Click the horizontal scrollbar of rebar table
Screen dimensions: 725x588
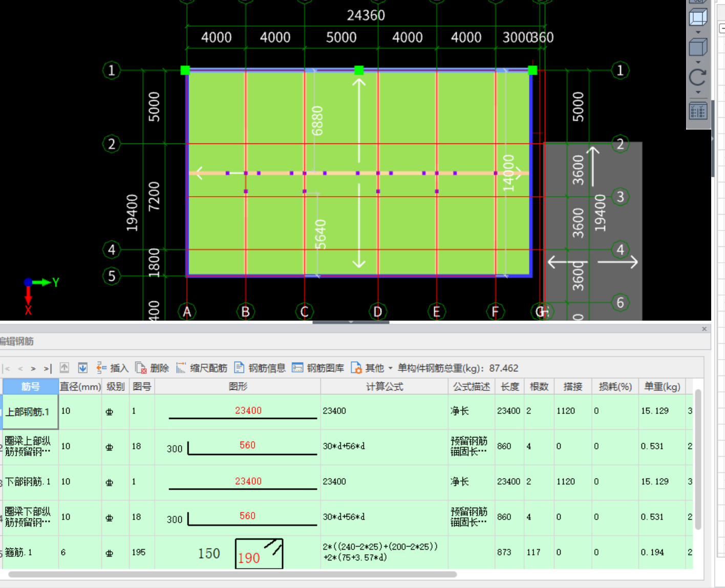[x=232, y=574]
